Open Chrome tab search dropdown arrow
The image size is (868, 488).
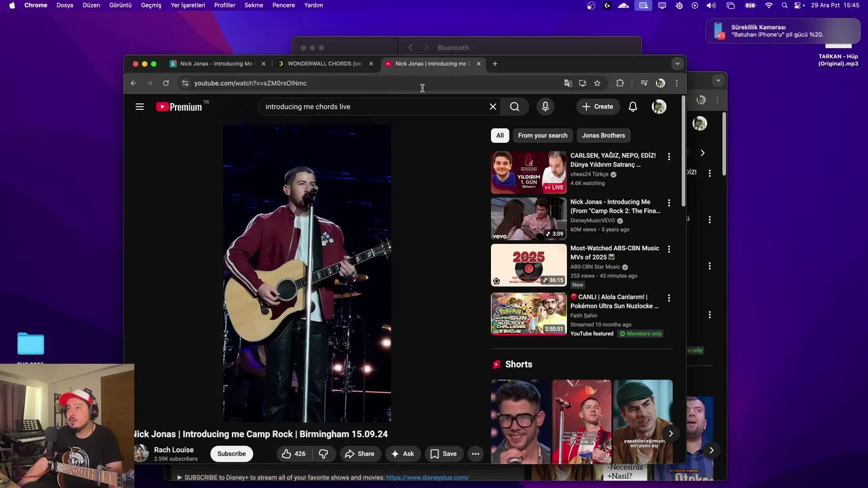tap(677, 64)
